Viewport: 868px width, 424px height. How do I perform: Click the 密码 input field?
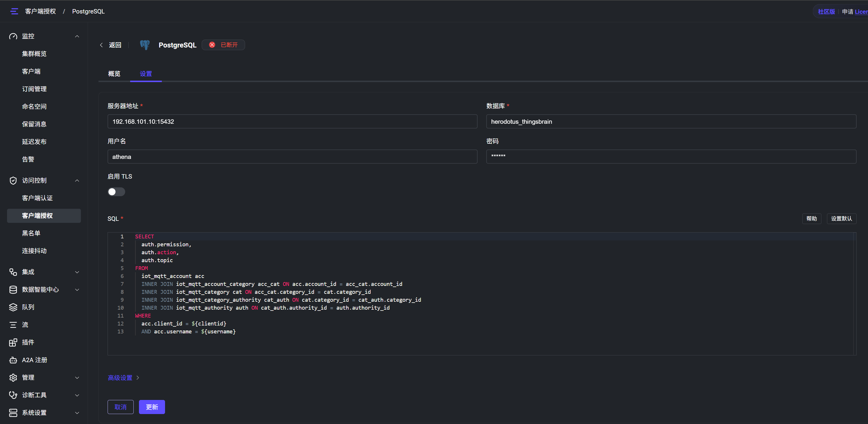[671, 157]
